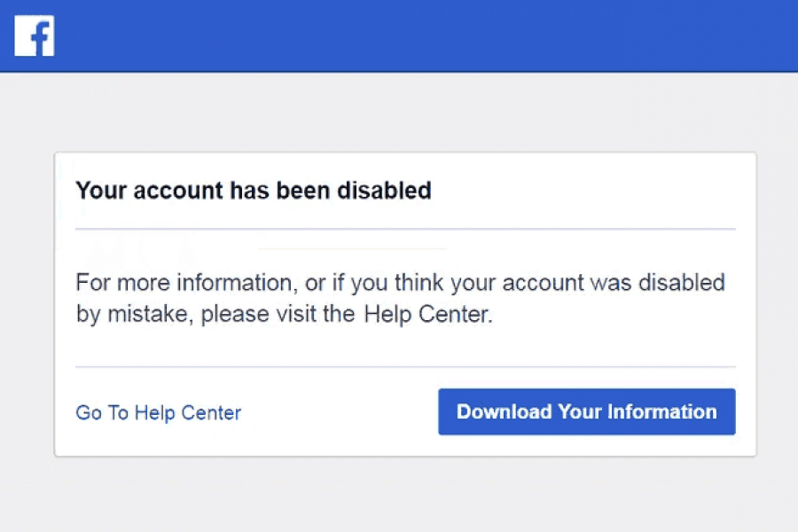
Task: Click inside the Download Your Information blue box
Action: point(586,411)
